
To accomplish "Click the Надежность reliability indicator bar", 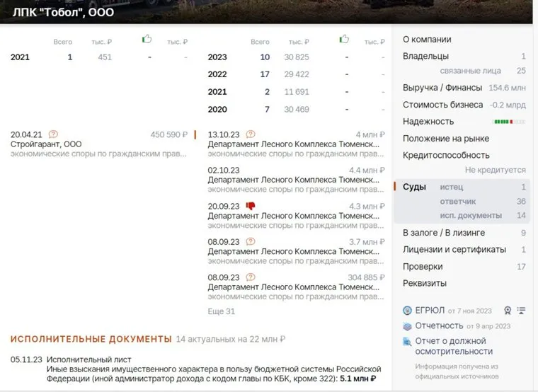I will [503, 122].
